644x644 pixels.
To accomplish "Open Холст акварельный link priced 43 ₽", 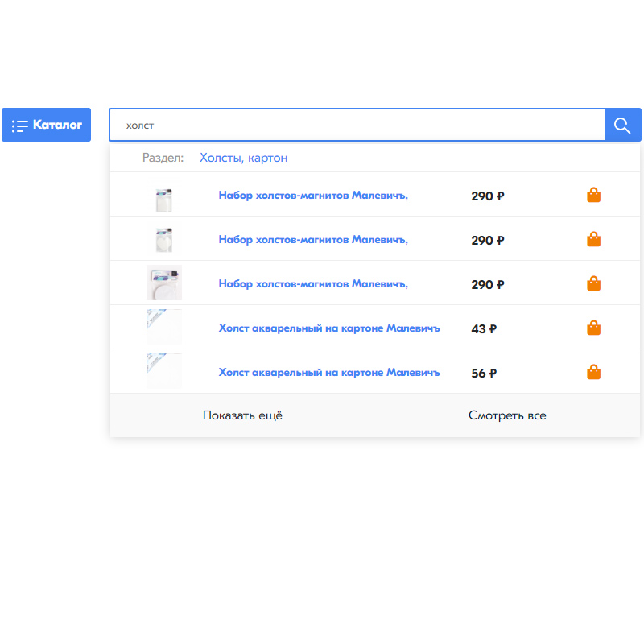I will [x=329, y=328].
